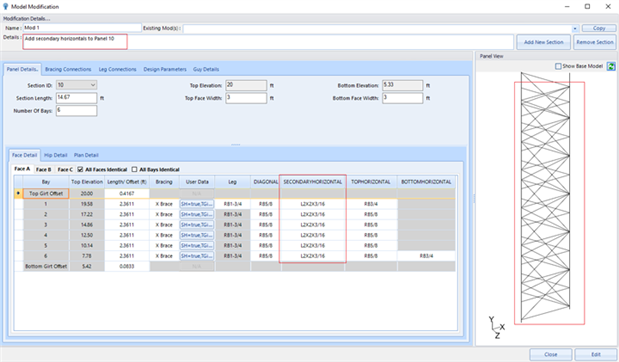
Task: Select the Face A tab
Action: (22, 169)
